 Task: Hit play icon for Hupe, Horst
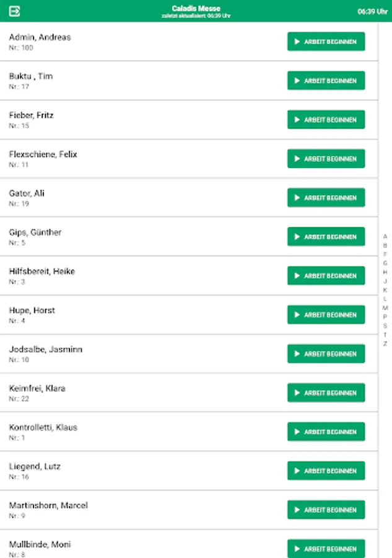click(x=297, y=315)
